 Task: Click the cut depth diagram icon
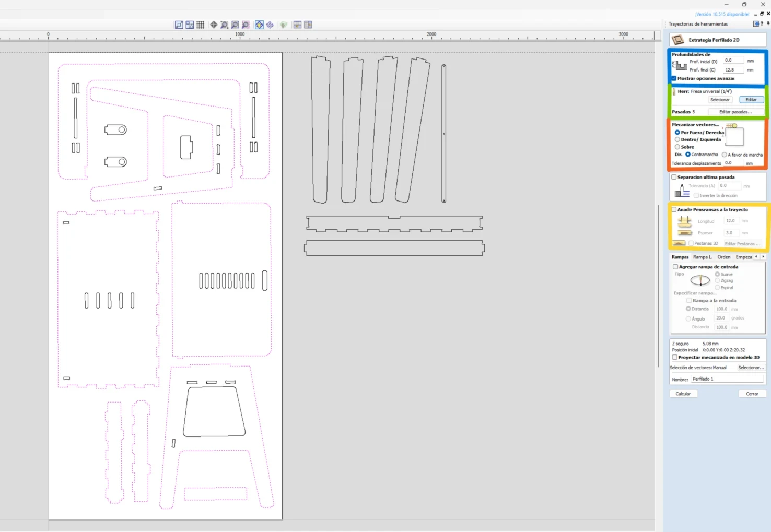tap(680, 65)
